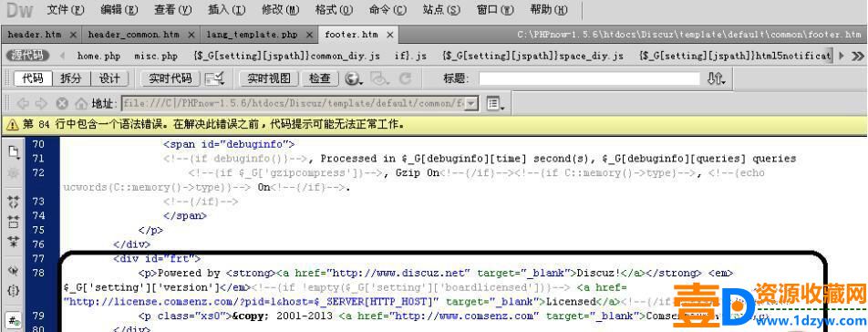Screen dimensions: 868x332
Task: Open visual aids eye menu
Action: 380,79
